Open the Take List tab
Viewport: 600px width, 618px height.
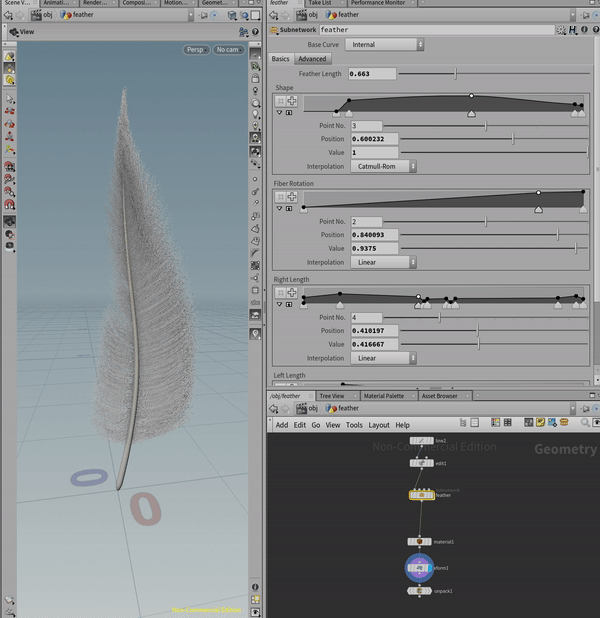coord(320,3)
